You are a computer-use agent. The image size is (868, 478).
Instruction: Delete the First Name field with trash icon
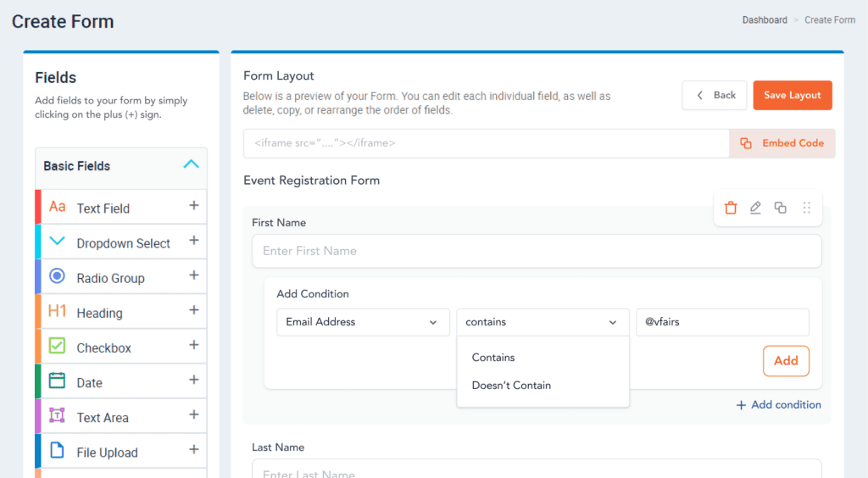[731, 208]
